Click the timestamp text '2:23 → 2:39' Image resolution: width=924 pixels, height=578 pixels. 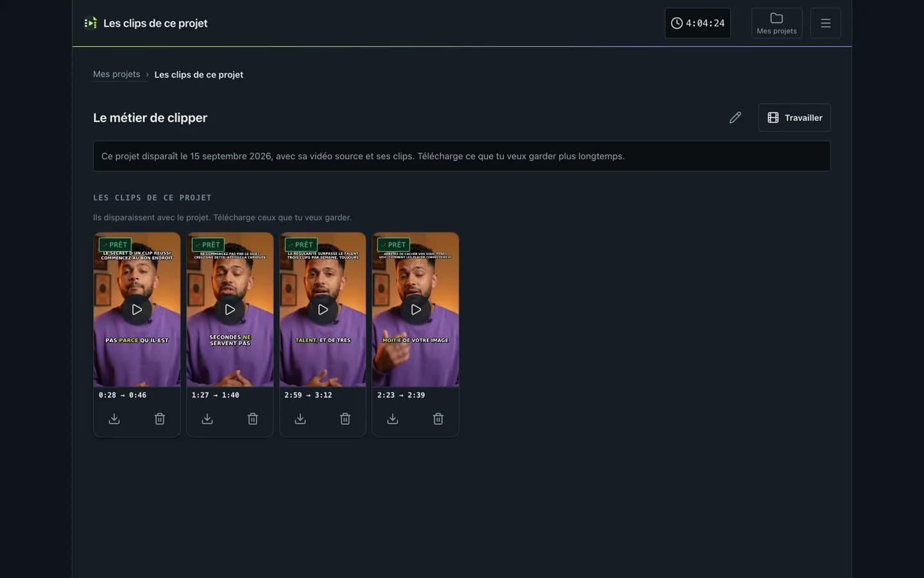pyautogui.click(x=401, y=395)
